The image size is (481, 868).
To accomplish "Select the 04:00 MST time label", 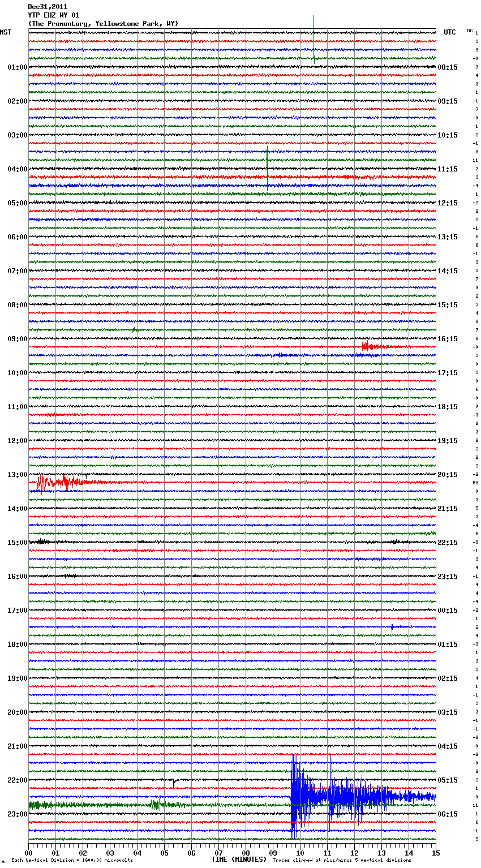I will point(18,169).
